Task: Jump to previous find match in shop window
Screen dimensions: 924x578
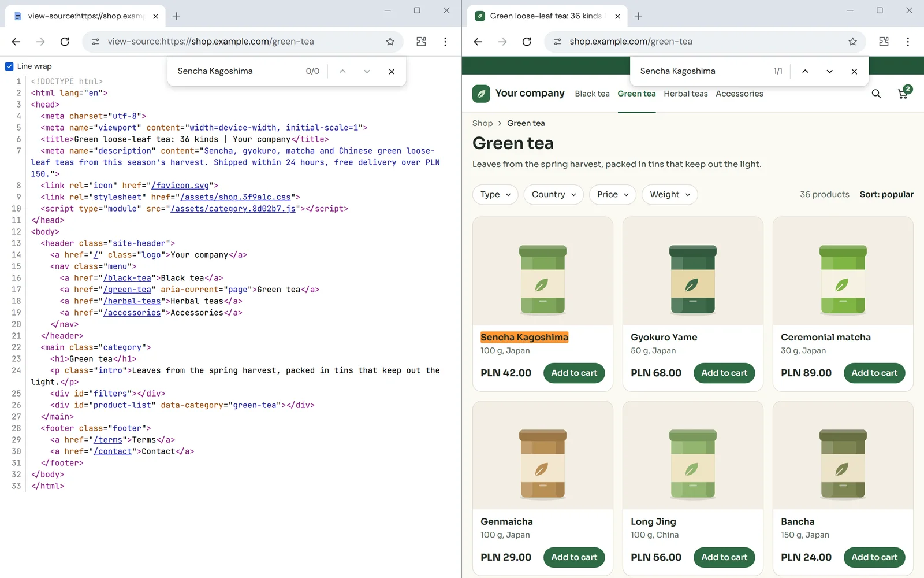Action: 805,71
